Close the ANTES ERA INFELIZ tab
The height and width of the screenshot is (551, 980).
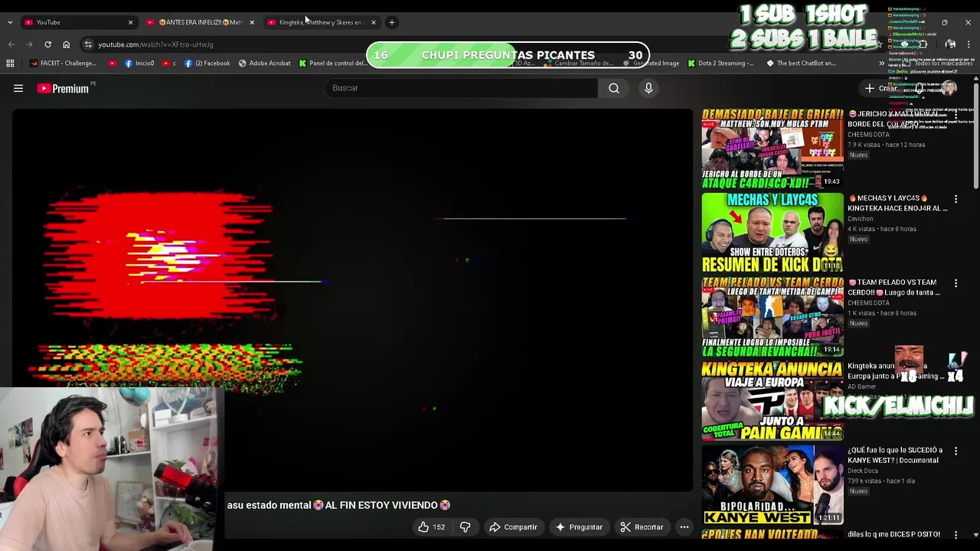[x=252, y=22]
